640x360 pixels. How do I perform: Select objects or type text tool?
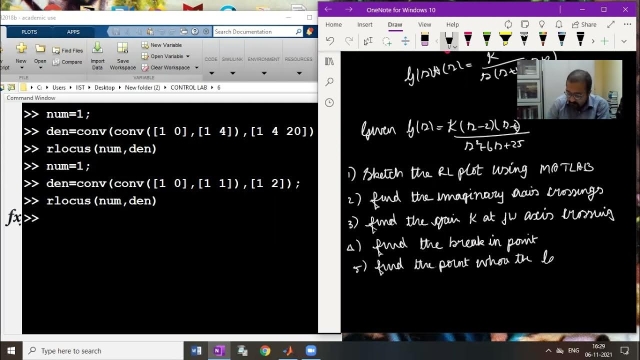click(368, 40)
